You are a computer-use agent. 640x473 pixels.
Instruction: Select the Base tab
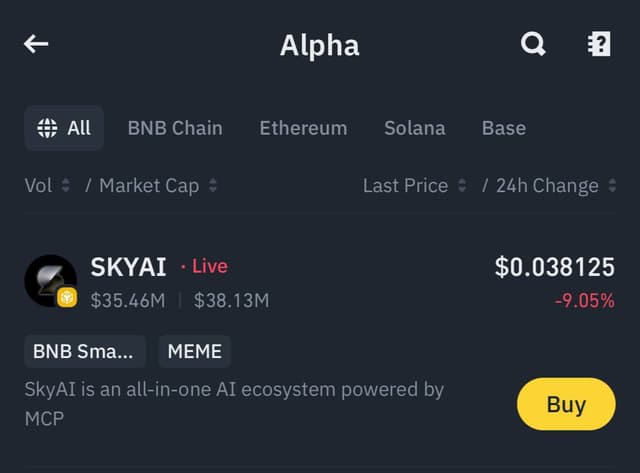[504, 128]
